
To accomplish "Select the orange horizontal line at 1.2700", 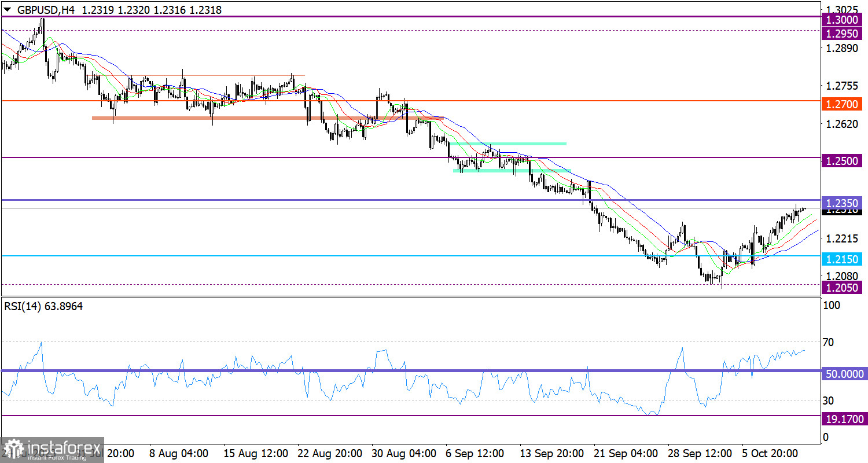I will click(x=410, y=101).
